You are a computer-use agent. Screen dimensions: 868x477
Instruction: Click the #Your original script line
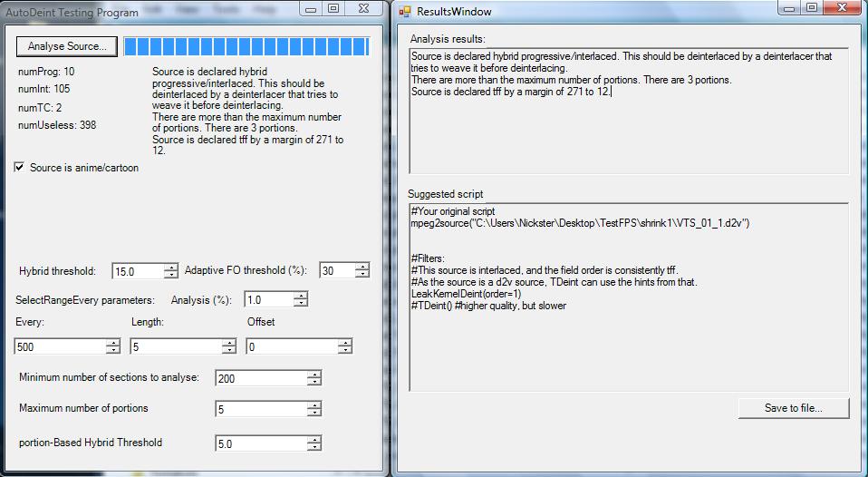click(453, 211)
